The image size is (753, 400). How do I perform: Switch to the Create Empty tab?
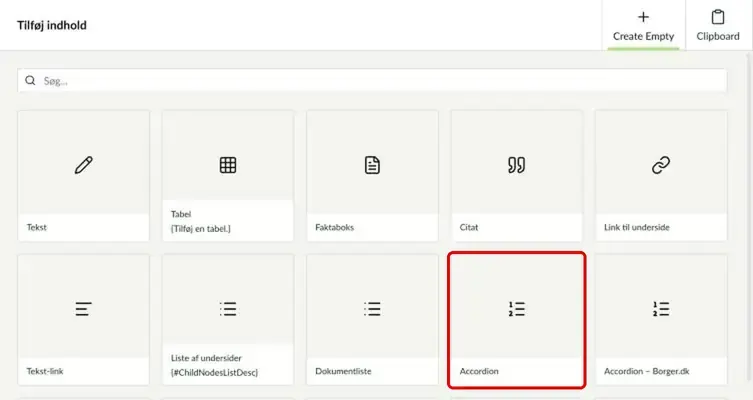click(644, 25)
